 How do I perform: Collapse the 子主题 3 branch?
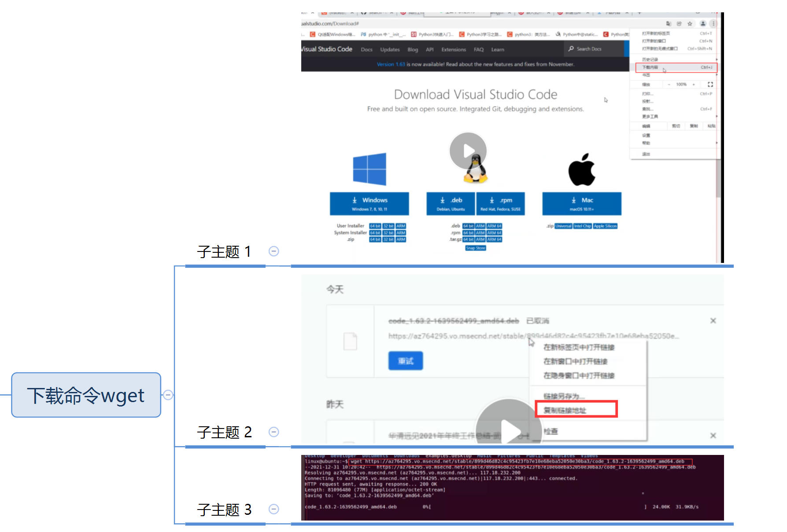tap(274, 509)
